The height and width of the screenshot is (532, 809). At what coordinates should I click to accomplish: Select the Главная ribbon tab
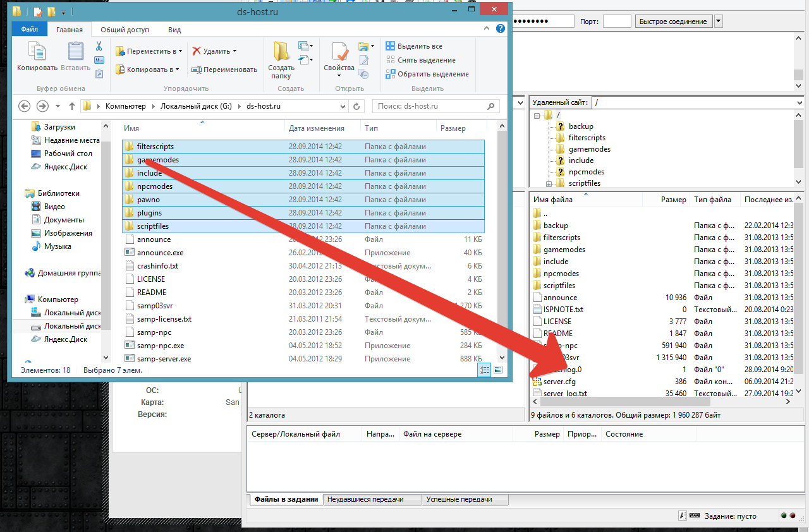70,29
